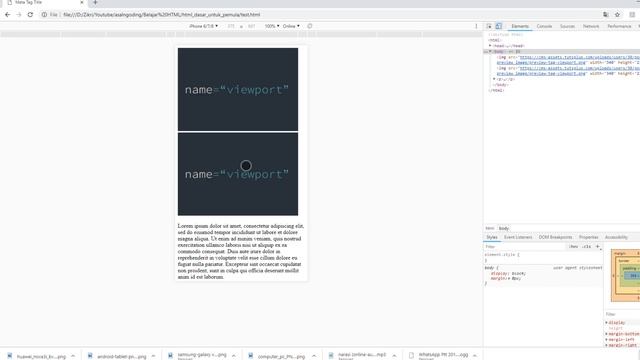
Task: Click the element.style rule block
Action: coord(543,257)
